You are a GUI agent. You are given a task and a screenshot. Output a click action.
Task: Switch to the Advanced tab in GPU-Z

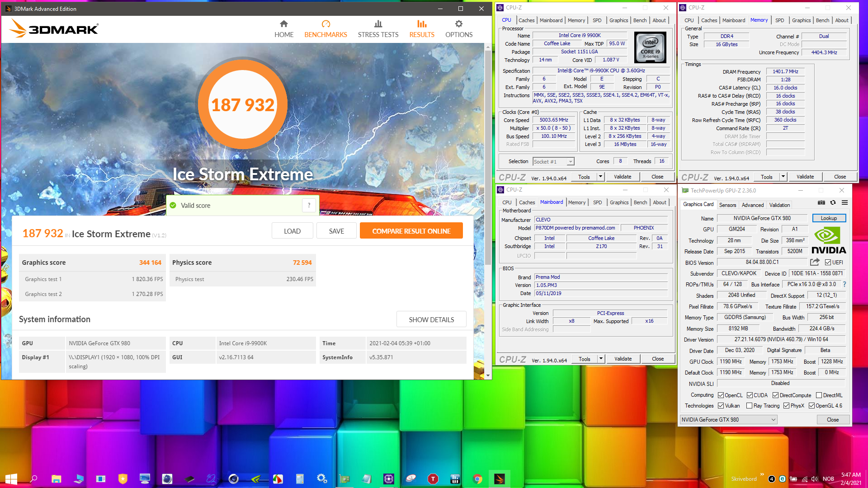[x=752, y=205]
